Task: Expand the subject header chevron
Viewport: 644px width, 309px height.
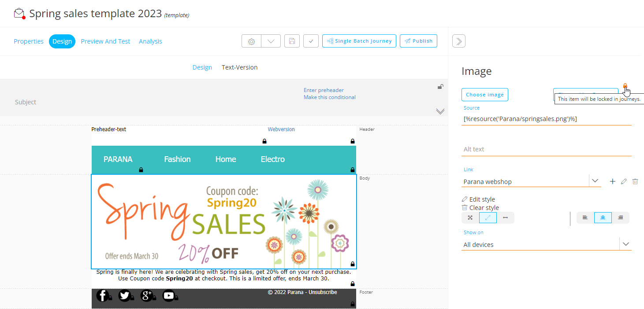Action: (440, 111)
